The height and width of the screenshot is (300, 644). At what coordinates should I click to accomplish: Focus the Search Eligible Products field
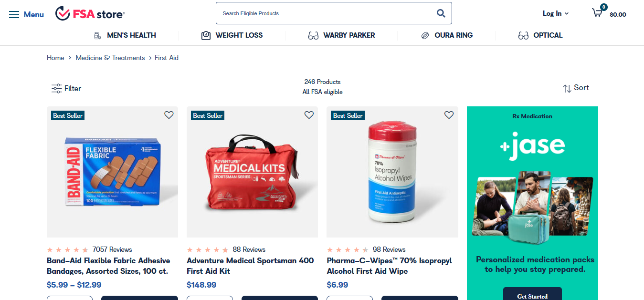(x=325, y=13)
